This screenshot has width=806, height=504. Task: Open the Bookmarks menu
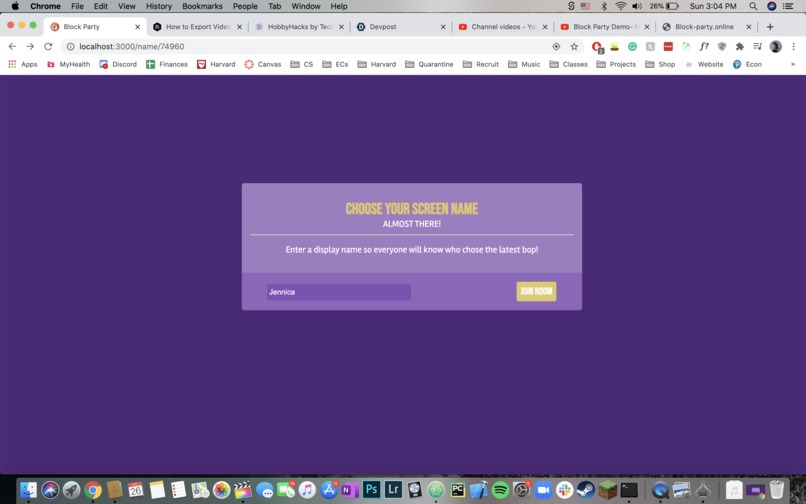[203, 6]
